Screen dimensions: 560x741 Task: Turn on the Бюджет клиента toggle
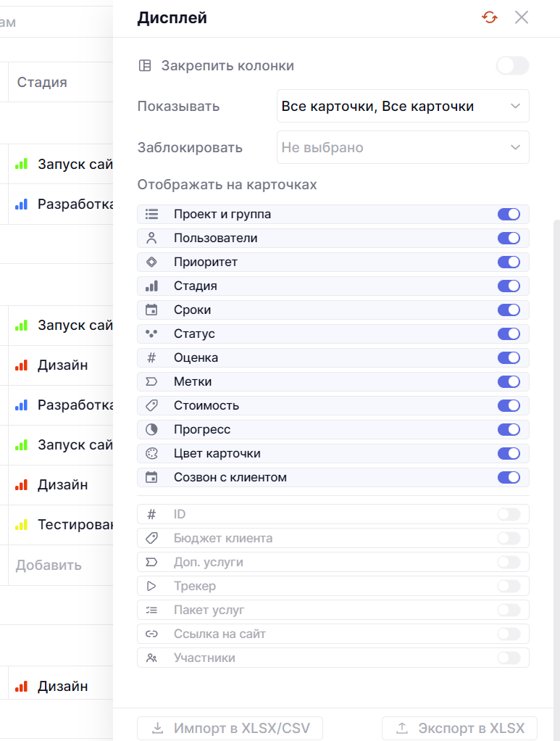509,538
